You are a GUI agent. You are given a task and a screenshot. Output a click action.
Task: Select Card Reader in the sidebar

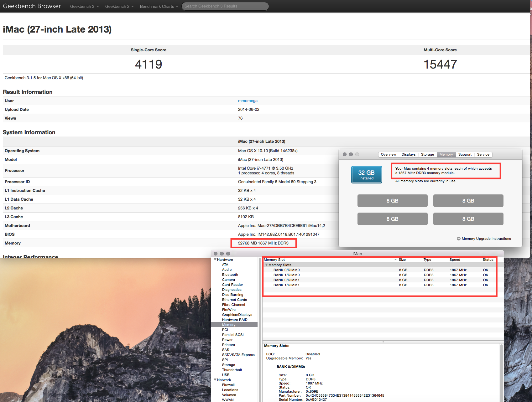(x=232, y=285)
